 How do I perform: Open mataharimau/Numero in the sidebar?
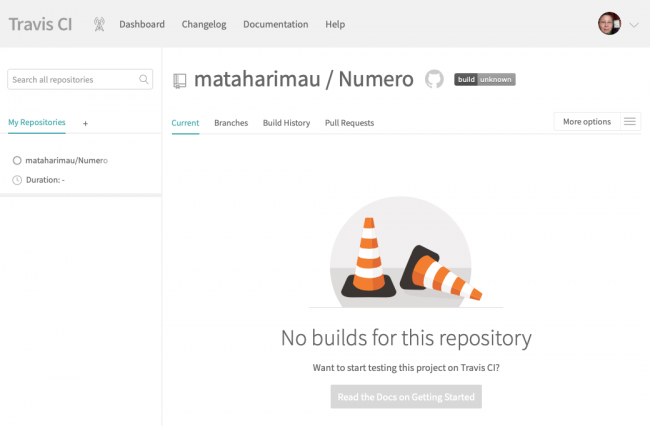coord(66,160)
